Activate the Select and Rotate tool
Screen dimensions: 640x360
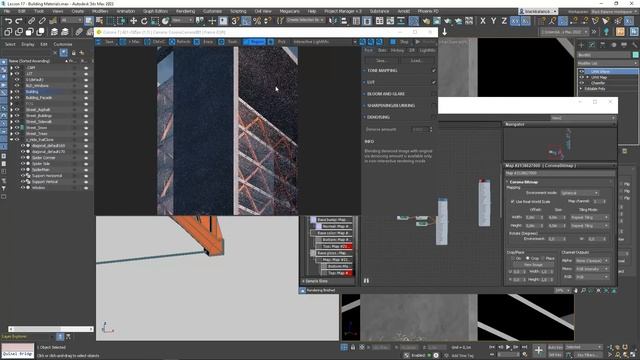pos(144,21)
